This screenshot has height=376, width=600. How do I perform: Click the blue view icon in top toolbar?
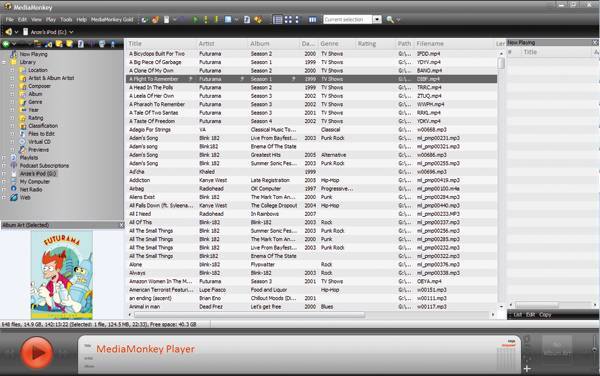tap(228, 20)
